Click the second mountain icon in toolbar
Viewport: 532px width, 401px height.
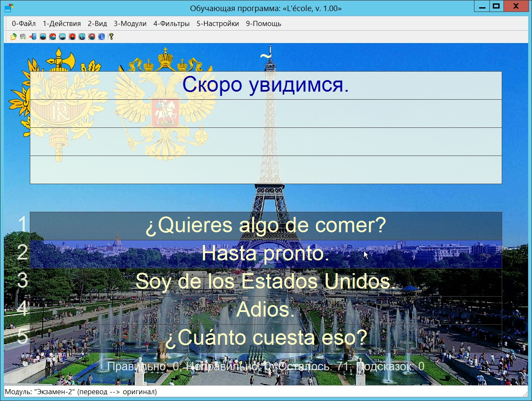(x=52, y=37)
